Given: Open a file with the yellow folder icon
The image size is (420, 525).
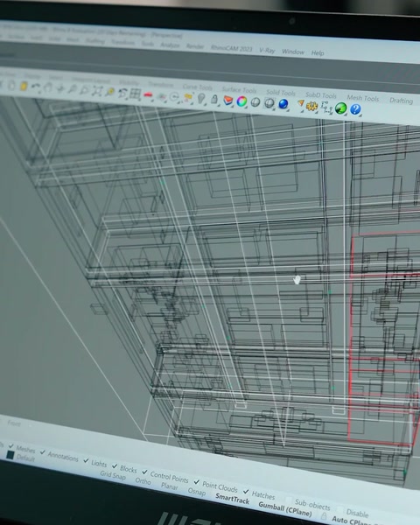Looking at the screenshot, I should coord(24,87).
